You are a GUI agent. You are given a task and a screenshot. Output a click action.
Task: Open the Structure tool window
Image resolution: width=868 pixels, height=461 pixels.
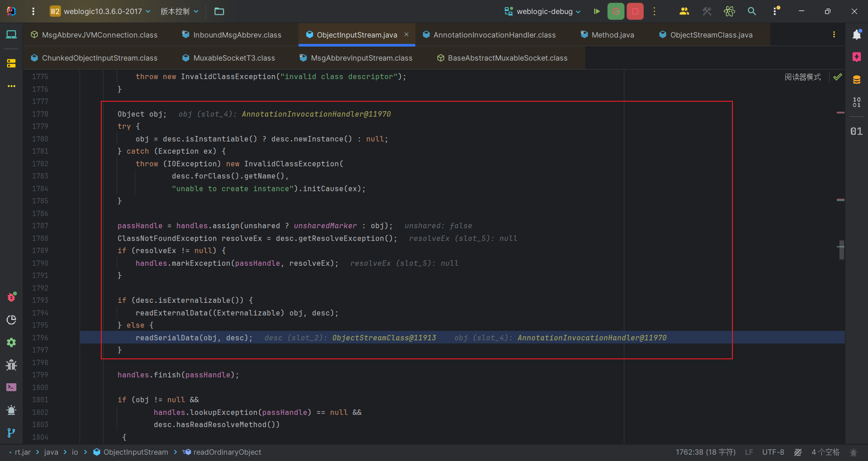11,63
